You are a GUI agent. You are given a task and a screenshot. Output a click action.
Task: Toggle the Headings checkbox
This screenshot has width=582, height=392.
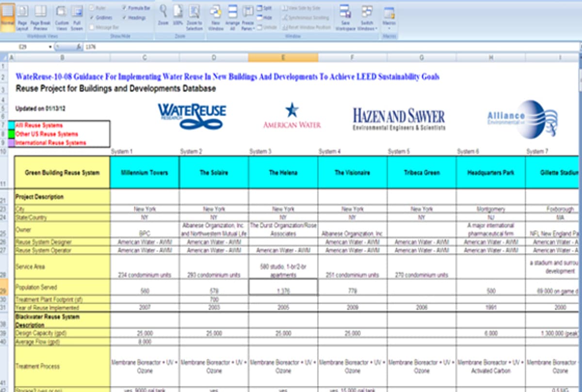125,17
